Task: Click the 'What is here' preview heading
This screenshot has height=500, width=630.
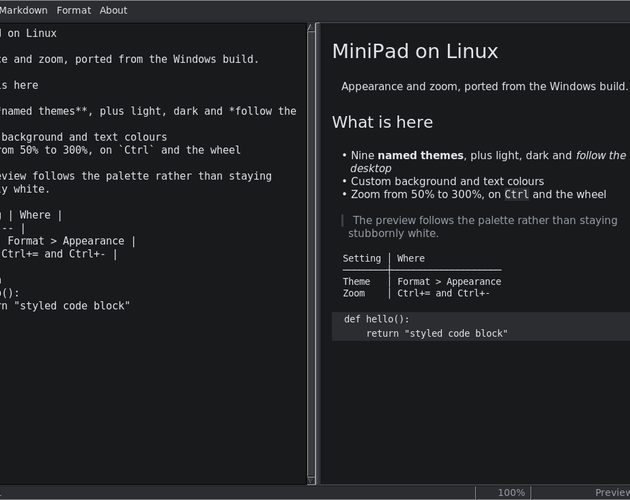Action: (382, 122)
